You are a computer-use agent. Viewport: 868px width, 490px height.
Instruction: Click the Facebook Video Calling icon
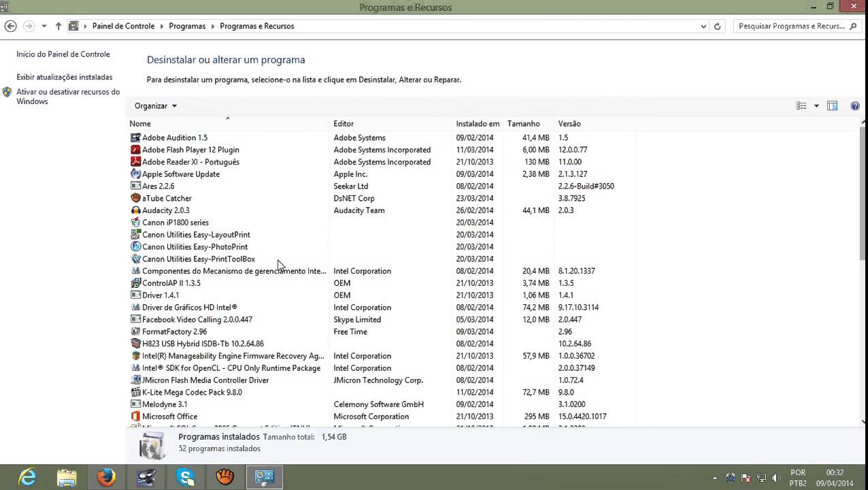pyautogui.click(x=135, y=319)
